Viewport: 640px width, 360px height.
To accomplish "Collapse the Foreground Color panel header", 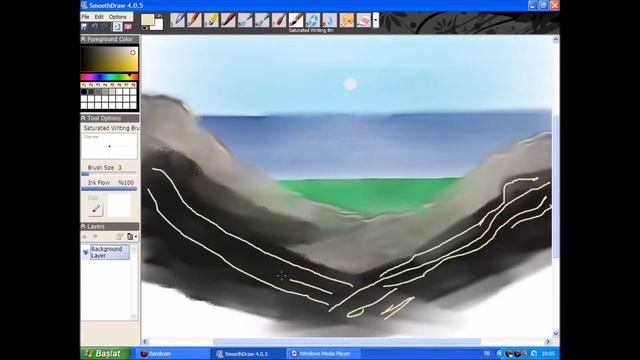I will 109,39.
